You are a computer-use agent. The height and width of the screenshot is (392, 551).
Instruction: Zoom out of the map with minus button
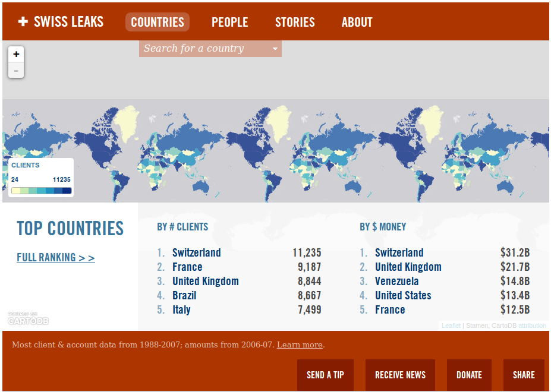[x=16, y=70]
